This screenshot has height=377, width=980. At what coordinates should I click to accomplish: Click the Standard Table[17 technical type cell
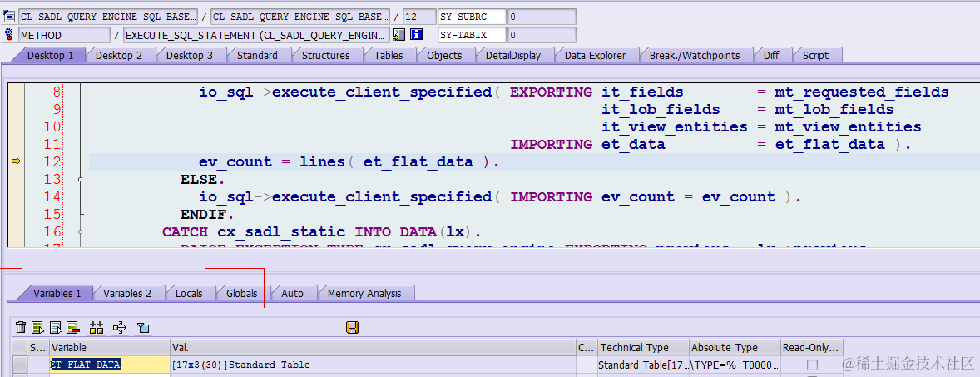click(x=643, y=365)
